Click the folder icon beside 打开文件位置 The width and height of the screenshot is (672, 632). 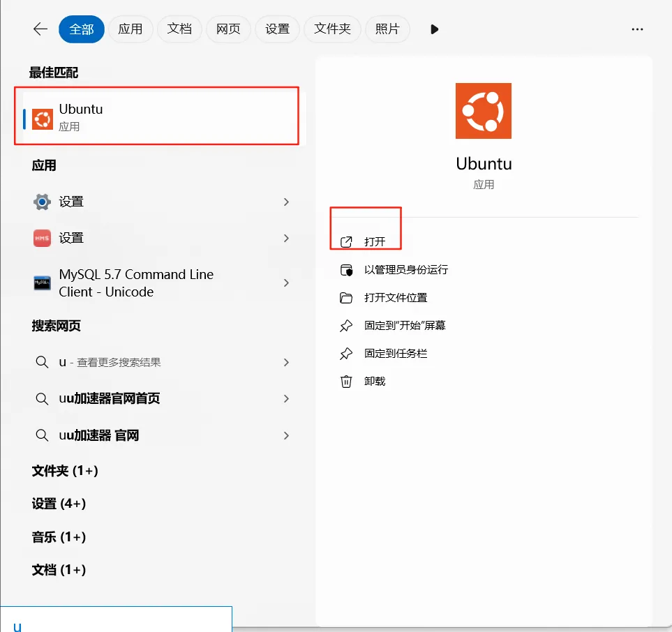pyautogui.click(x=346, y=297)
